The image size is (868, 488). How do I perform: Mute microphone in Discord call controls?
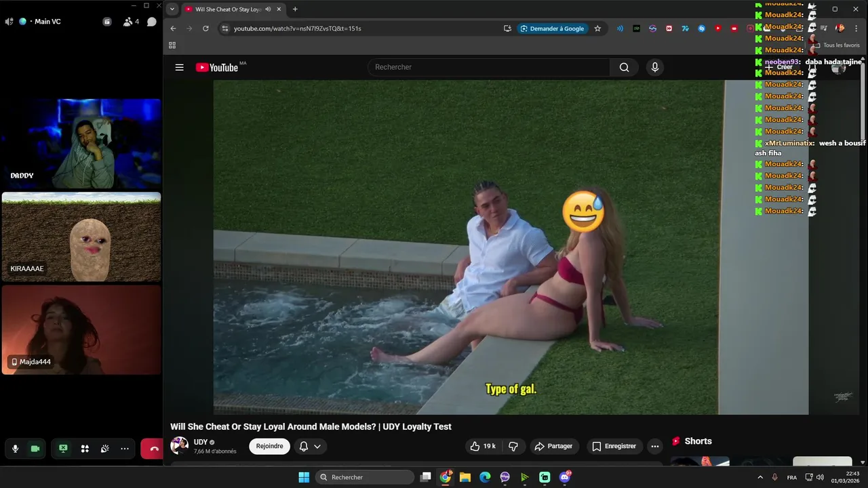click(x=15, y=449)
